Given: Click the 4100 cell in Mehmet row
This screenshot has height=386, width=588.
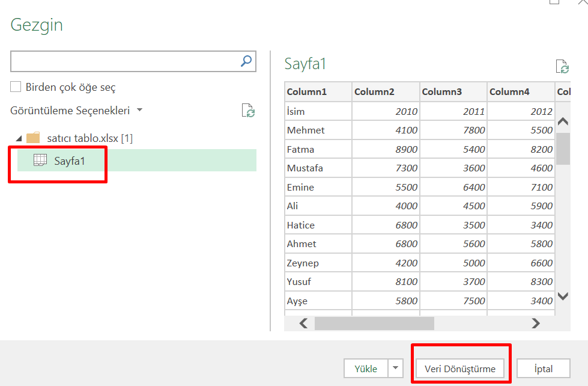Looking at the screenshot, I should point(386,130).
